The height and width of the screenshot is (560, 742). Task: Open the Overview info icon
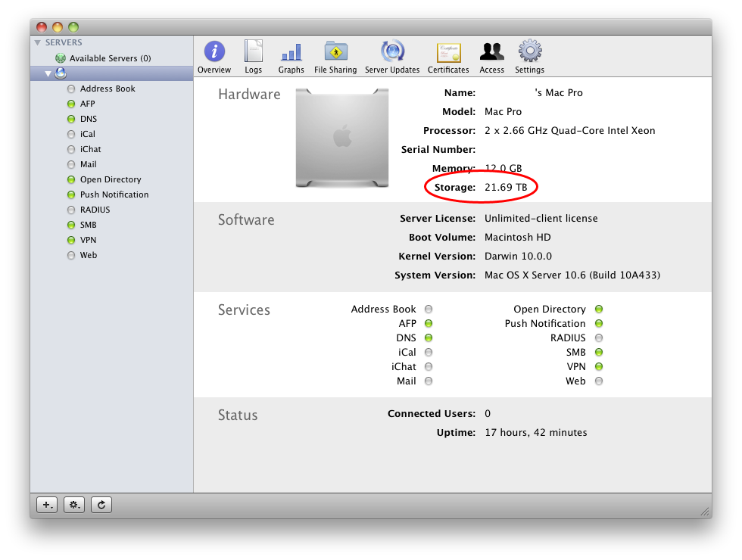[214, 51]
